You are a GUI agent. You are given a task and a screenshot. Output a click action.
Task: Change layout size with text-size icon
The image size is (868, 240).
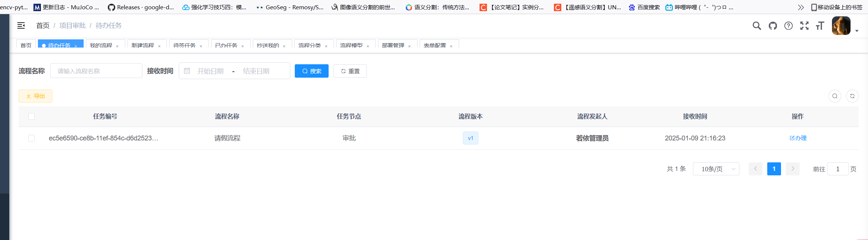click(x=820, y=26)
